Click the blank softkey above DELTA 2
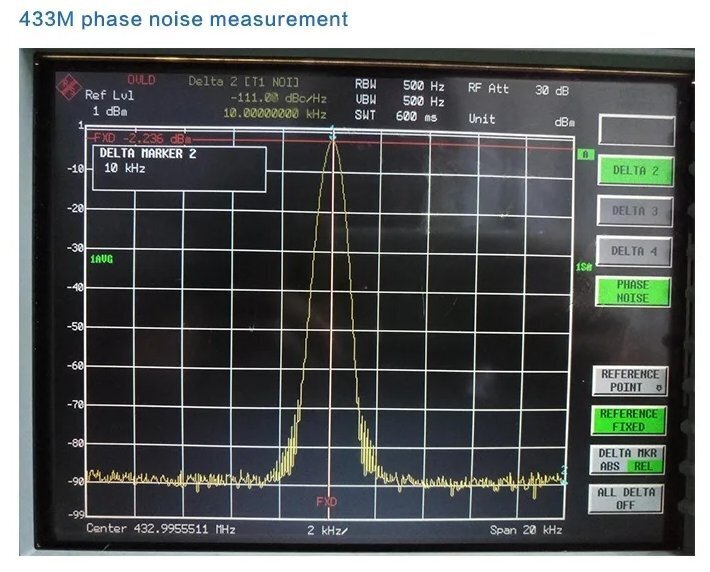 point(636,130)
